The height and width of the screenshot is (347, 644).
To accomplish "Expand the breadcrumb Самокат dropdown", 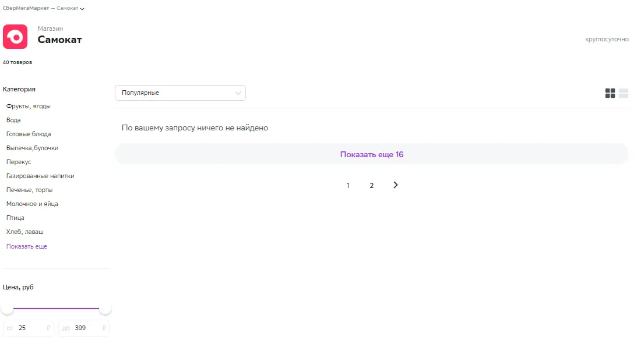I will click(71, 8).
